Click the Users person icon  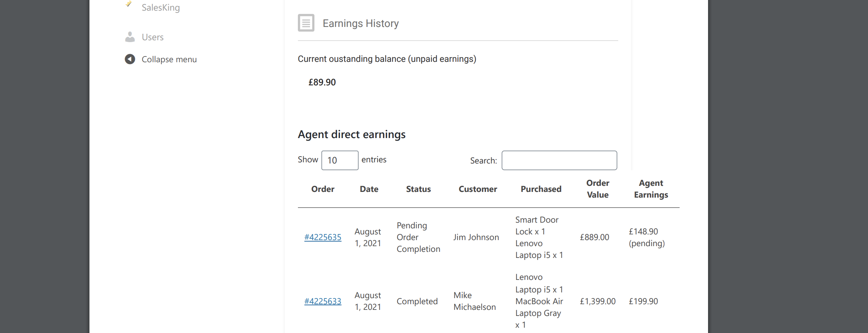click(130, 37)
